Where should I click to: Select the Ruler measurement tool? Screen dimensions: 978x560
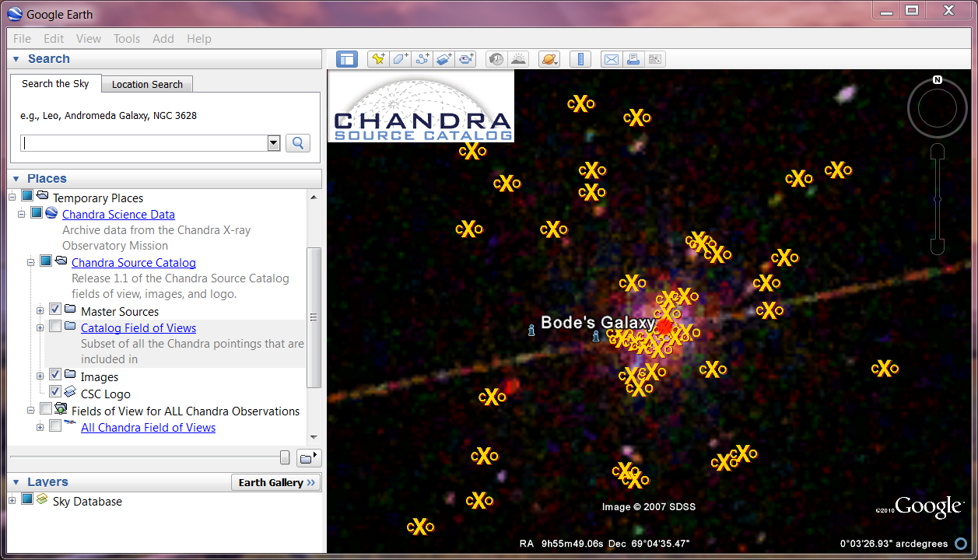580,59
